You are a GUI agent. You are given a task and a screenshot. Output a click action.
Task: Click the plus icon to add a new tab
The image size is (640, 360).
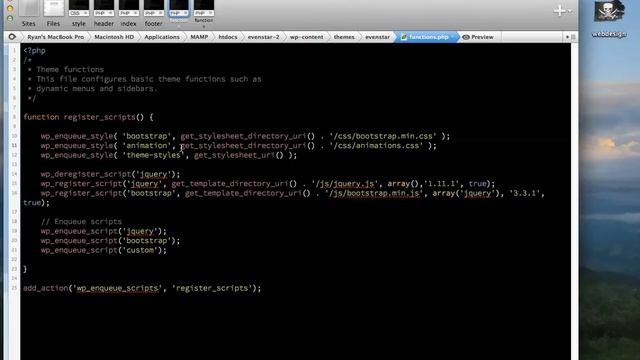tap(559, 11)
